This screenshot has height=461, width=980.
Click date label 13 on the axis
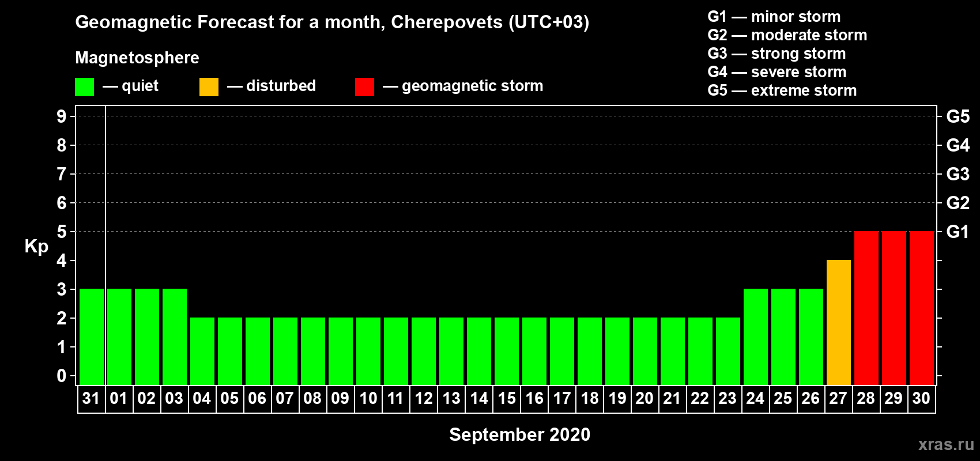click(x=451, y=398)
